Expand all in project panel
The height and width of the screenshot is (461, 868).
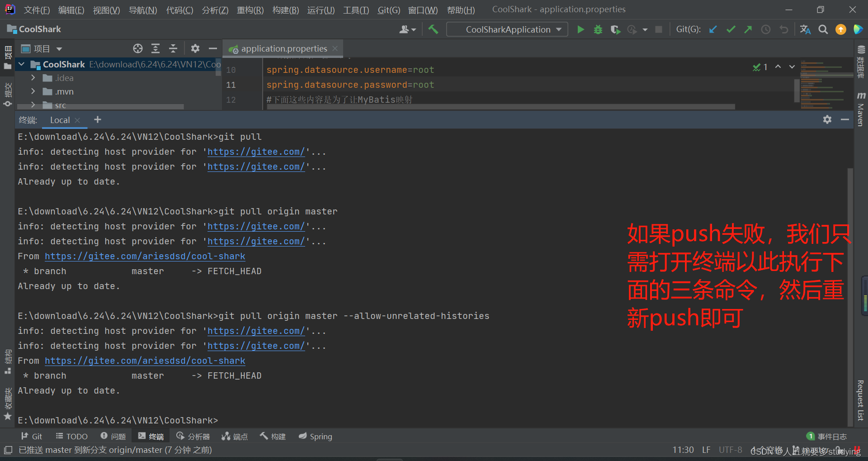156,48
